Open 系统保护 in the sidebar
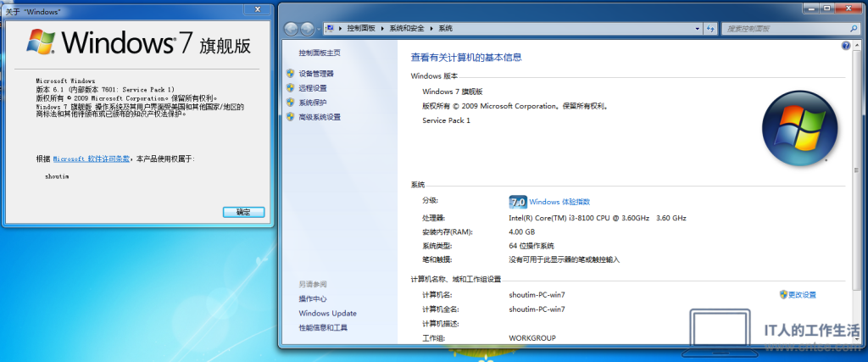The image size is (868, 362). pyautogui.click(x=313, y=103)
